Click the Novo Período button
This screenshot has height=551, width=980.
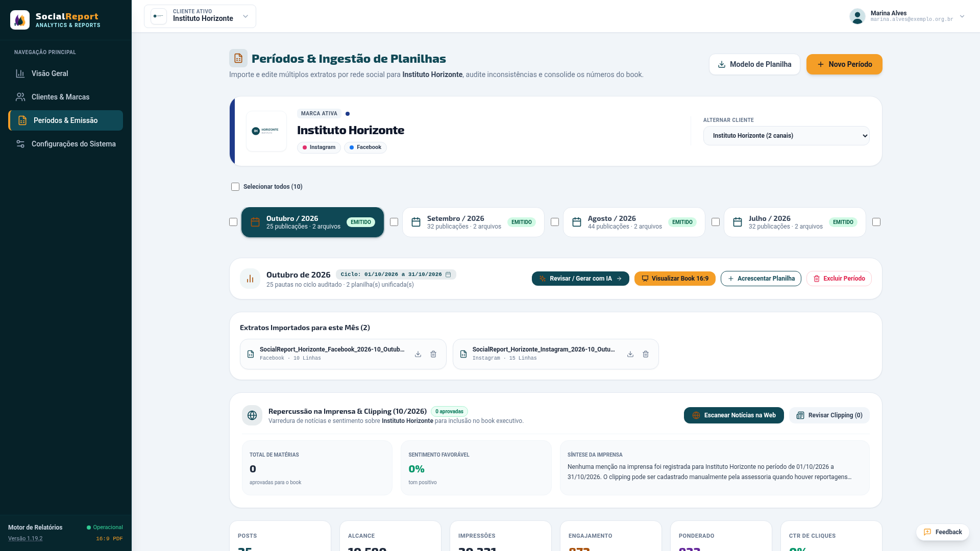tap(844, 64)
